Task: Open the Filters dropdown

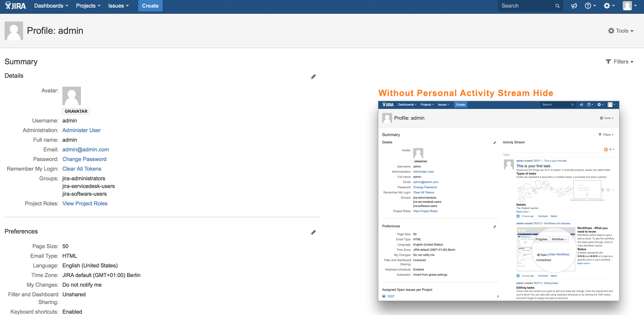Action: coord(619,62)
